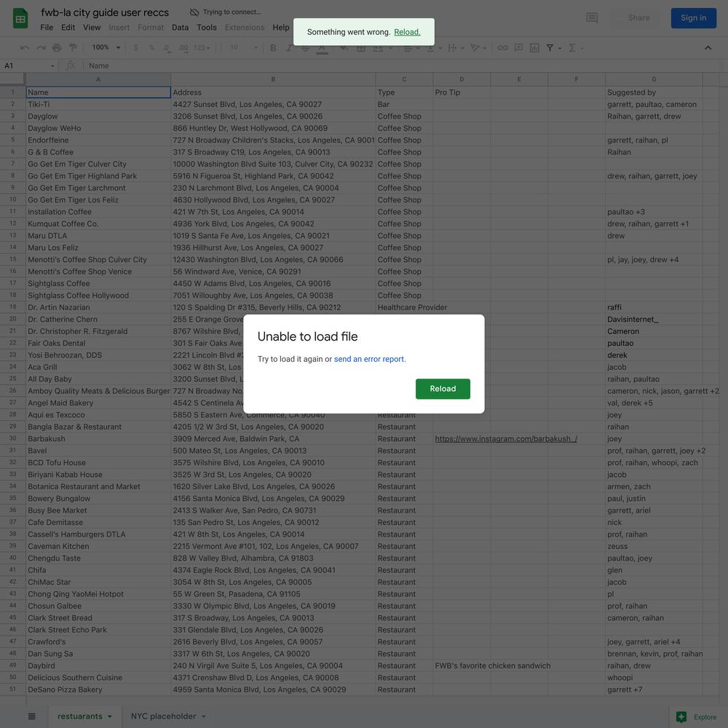Select cell 'Bowery Bungalow'
Viewport: 728px width, 728px height.
coord(98,499)
